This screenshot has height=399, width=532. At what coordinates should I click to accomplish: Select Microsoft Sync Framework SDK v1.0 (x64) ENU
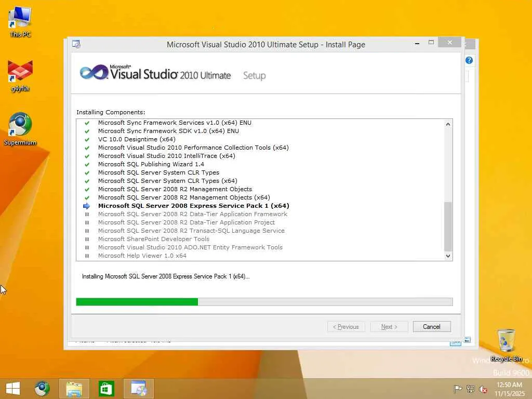pos(168,131)
